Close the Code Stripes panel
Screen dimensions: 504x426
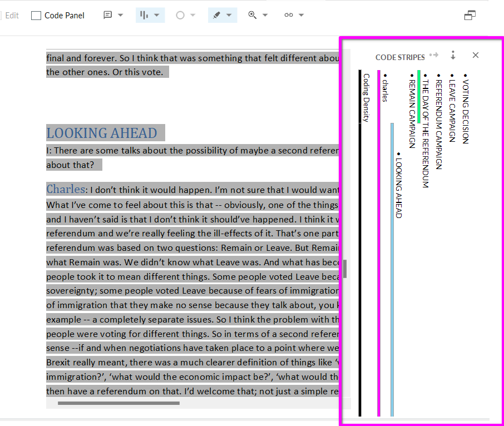pyautogui.click(x=475, y=55)
